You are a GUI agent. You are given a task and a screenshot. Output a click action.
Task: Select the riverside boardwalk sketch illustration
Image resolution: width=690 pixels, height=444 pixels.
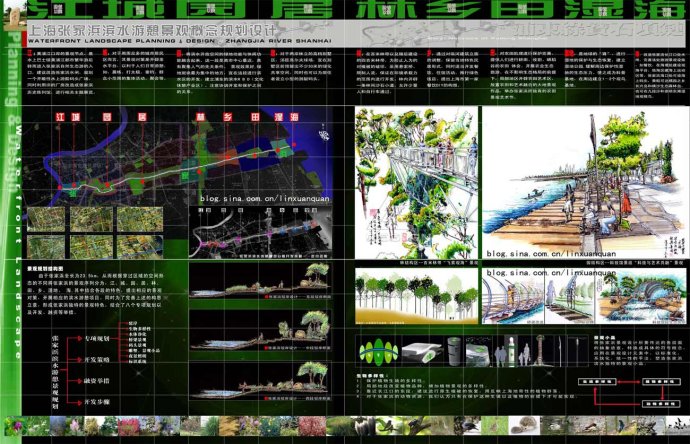pyautogui.click(x=578, y=180)
